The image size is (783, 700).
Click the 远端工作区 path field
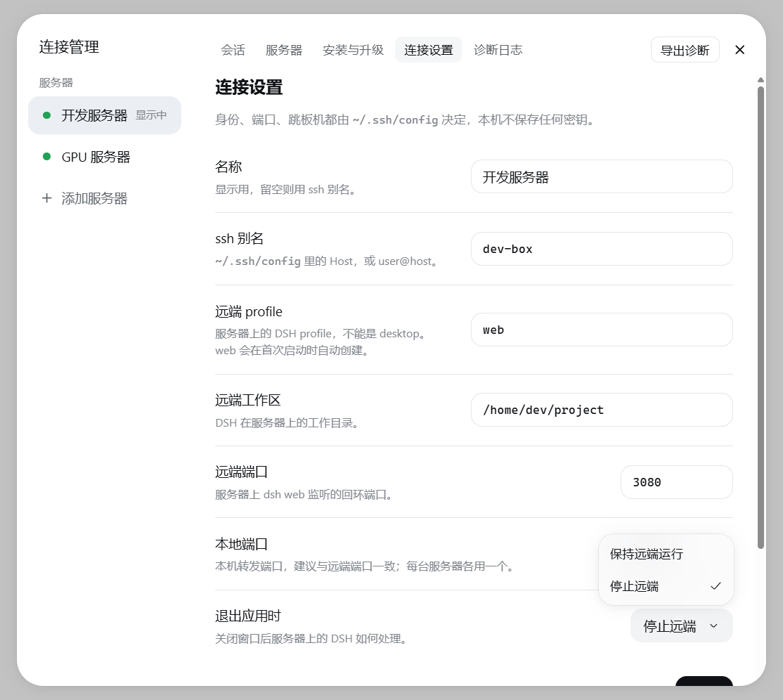[602, 410]
